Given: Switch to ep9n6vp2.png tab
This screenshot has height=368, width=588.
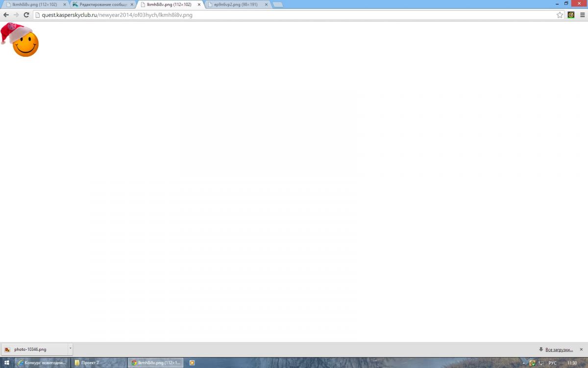Looking at the screenshot, I should (x=237, y=4).
